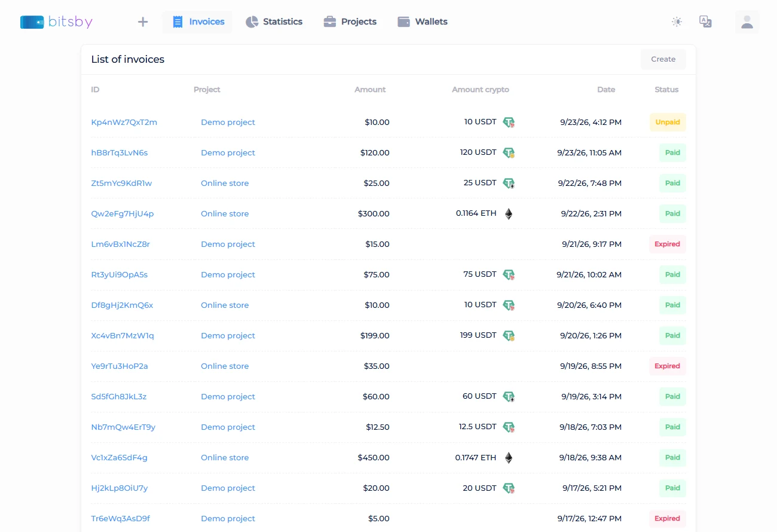Open invoice Tr6eWq3AsD9f

tap(120, 519)
